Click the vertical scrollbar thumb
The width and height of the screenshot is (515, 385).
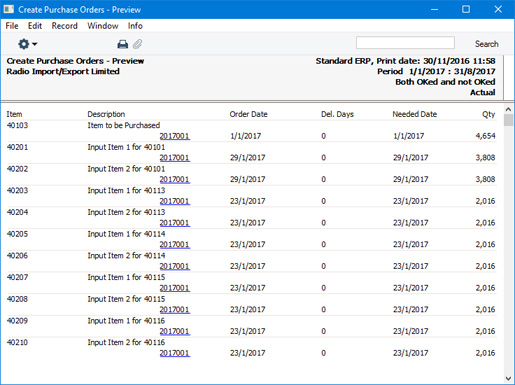pos(508,120)
